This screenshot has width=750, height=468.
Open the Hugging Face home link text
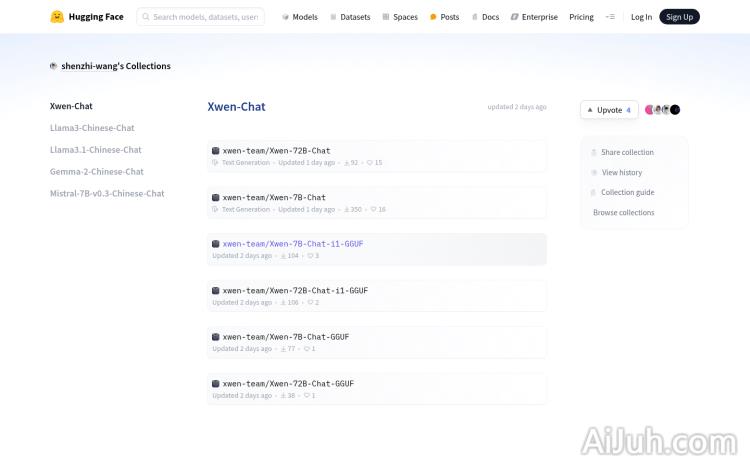tap(96, 17)
